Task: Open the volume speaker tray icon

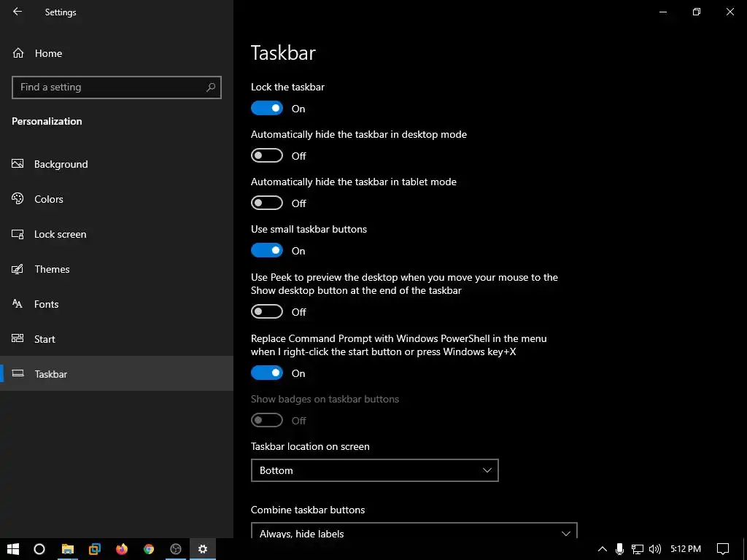Action: (x=655, y=549)
